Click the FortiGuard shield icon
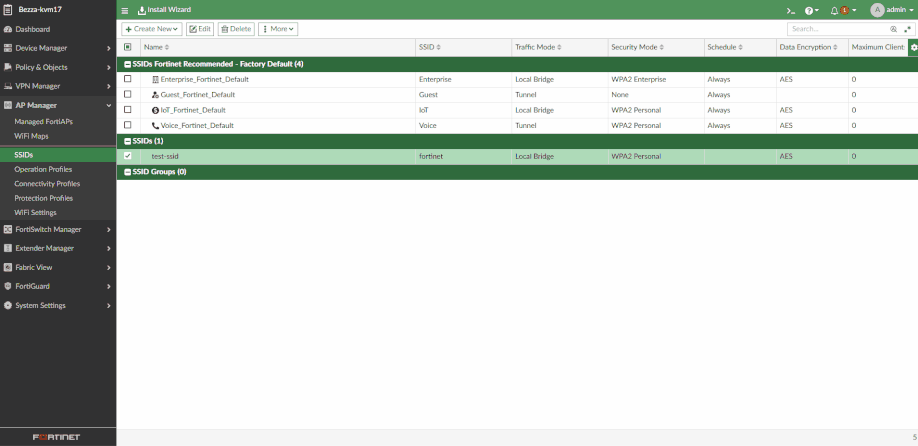This screenshot has height=446, width=918. (x=8, y=286)
